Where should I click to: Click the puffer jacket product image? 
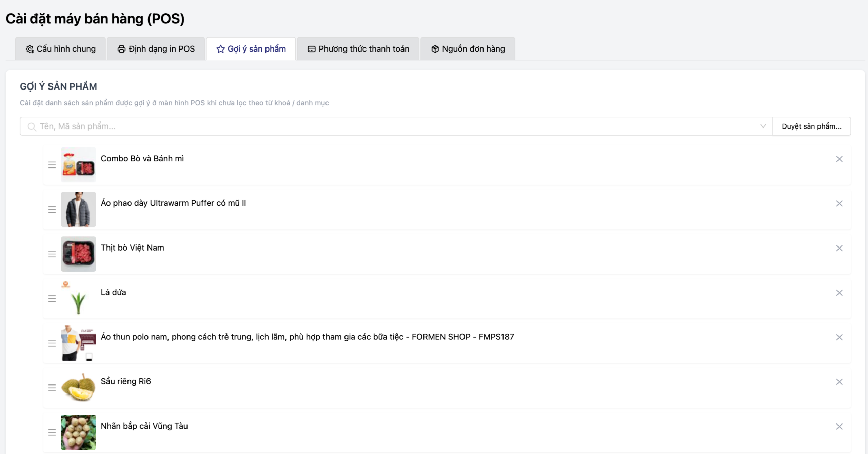click(x=78, y=209)
